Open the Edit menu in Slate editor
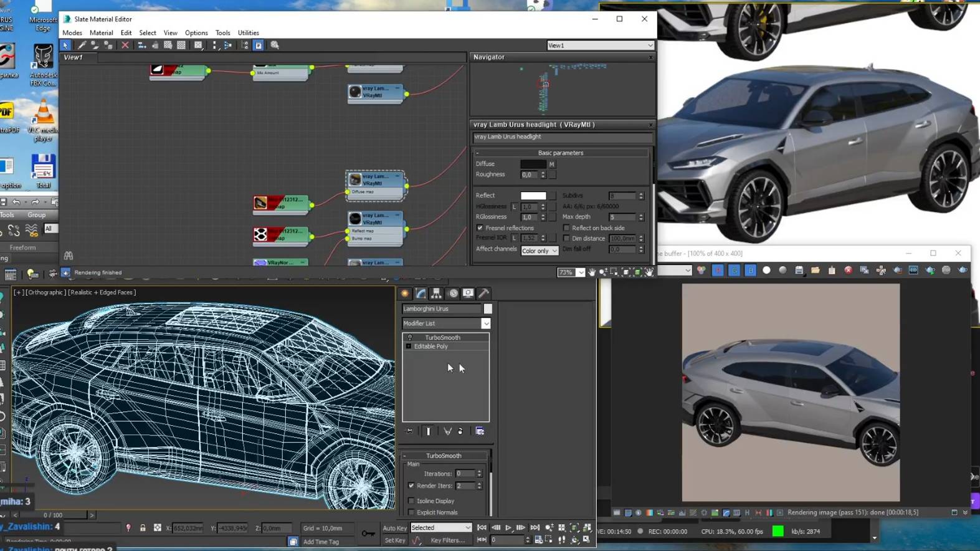980x551 pixels. pyautogui.click(x=126, y=33)
